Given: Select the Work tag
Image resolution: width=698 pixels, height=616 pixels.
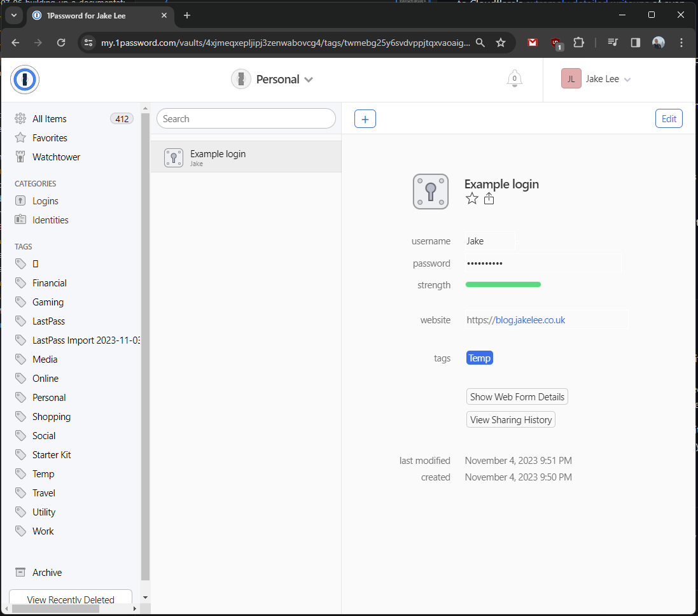Looking at the screenshot, I should coord(43,532).
